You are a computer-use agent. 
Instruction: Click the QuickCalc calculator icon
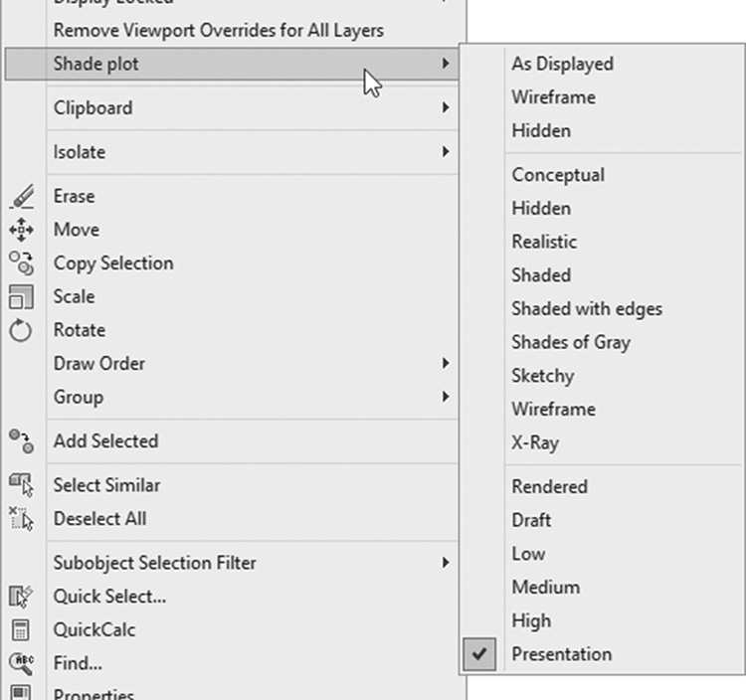tap(20, 630)
